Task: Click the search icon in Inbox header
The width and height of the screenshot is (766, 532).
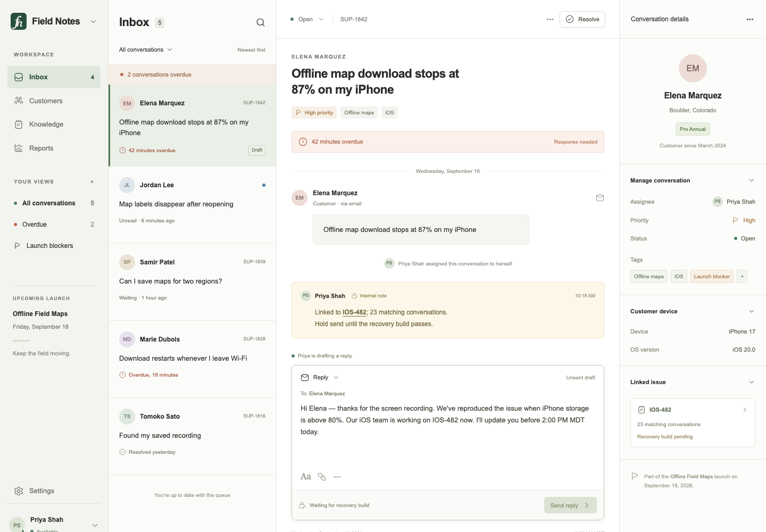Action: point(261,22)
